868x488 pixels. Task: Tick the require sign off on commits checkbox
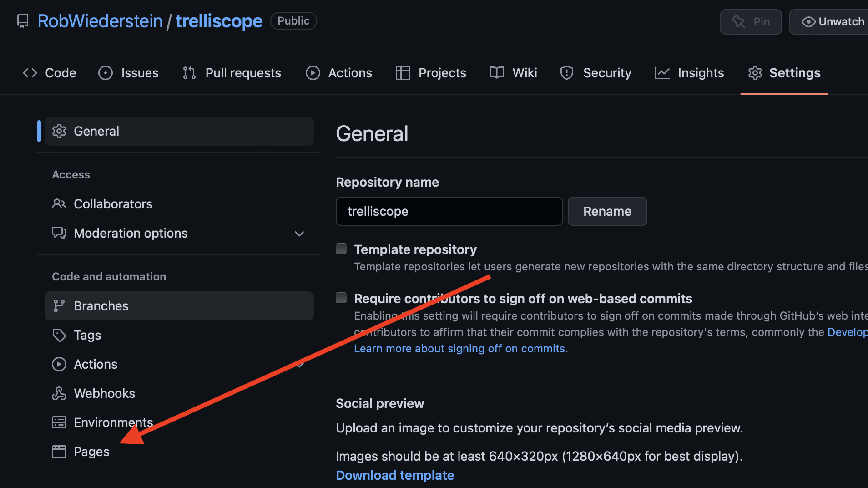pyautogui.click(x=341, y=298)
